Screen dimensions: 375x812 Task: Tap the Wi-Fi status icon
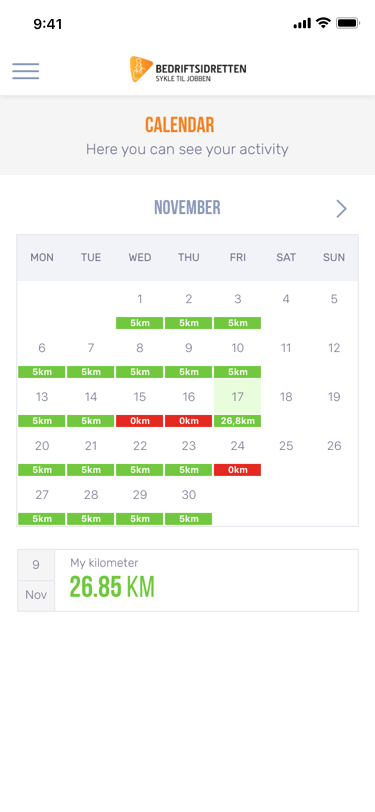click(324, 23)
